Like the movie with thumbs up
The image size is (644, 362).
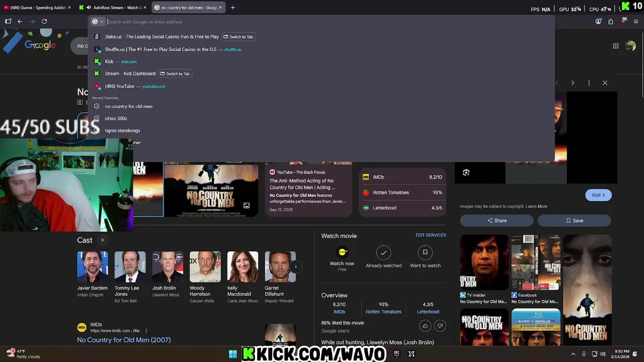click(x=425, y=326)
